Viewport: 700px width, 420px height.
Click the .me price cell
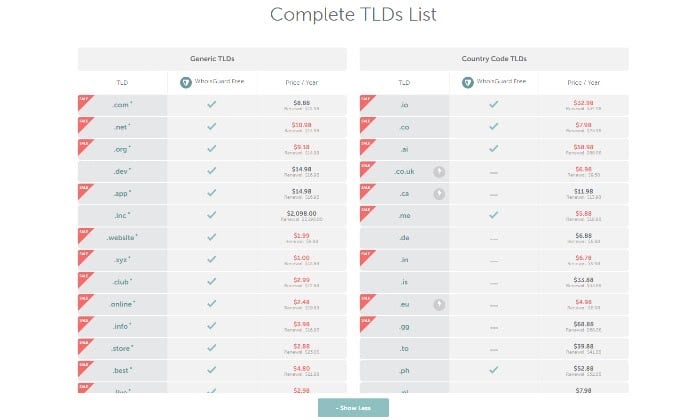point(583,216)
